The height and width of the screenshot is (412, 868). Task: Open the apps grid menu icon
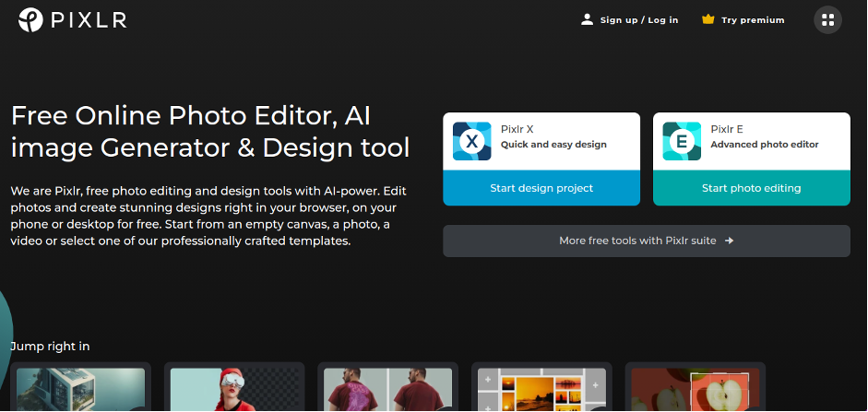click(827, 19)
